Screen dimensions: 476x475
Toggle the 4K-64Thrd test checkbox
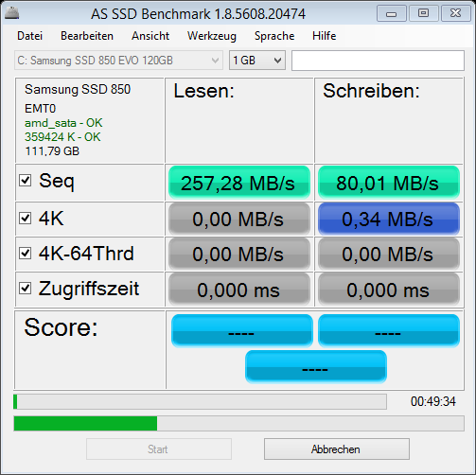coord(26,254)
